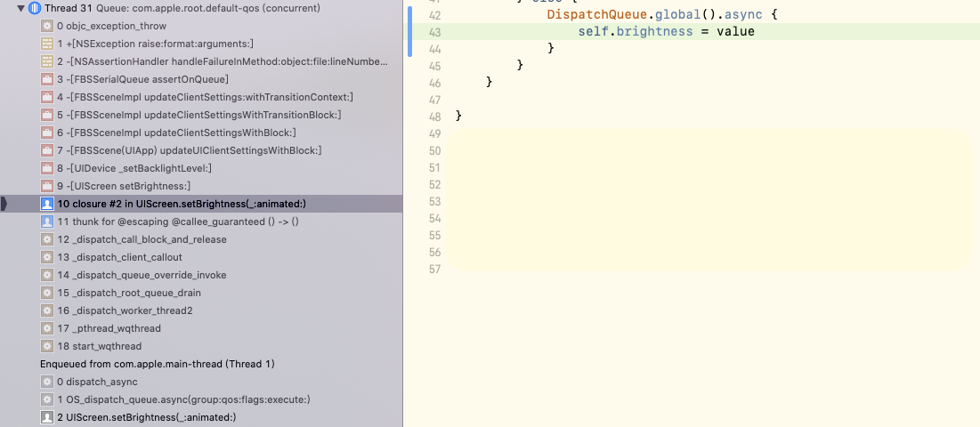Select frame 14 _dispatch_queue_override_invoke

201,275
